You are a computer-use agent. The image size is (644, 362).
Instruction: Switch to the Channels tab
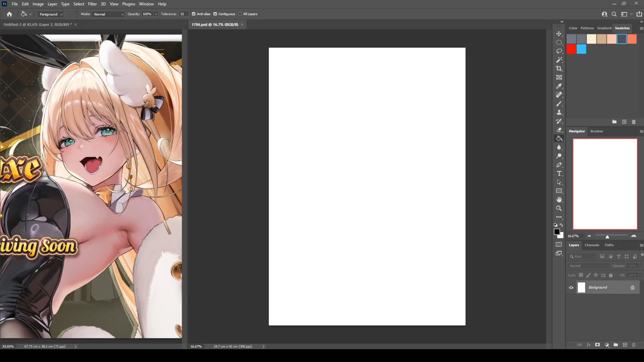coord(592,245)
